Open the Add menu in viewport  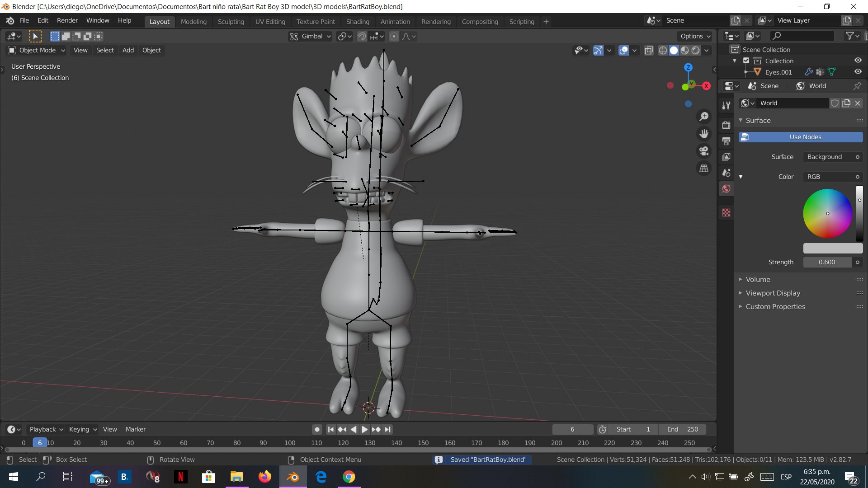click(128, 50)
